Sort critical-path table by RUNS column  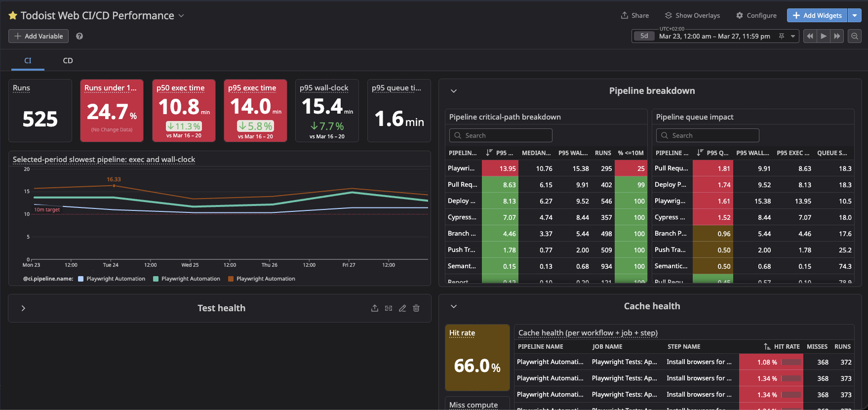603,153
